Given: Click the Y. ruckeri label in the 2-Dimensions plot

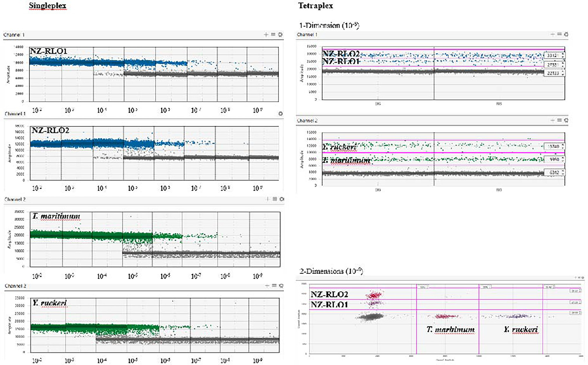Looking at the screenshot, I should (x=522, y=329).
